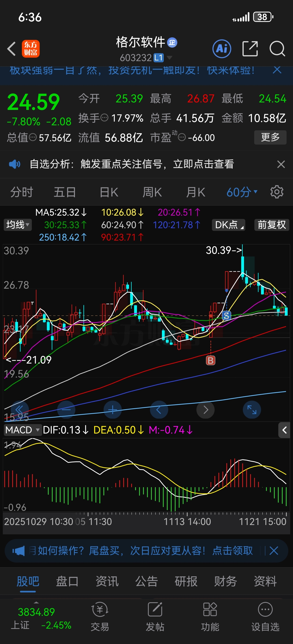This screenshot has width=293, height=644.
Task: Switch to 分时 chart tab
Action: [21, 192]
